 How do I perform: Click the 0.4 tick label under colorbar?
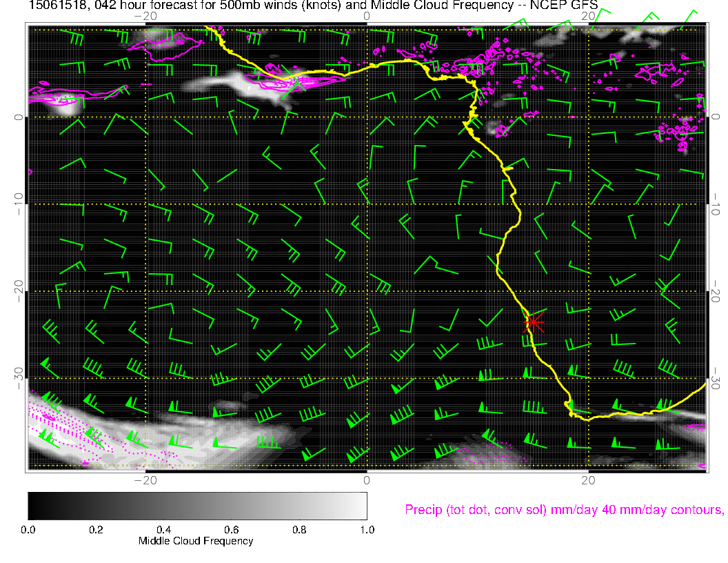pyautogui.click(x=163, y=530)
